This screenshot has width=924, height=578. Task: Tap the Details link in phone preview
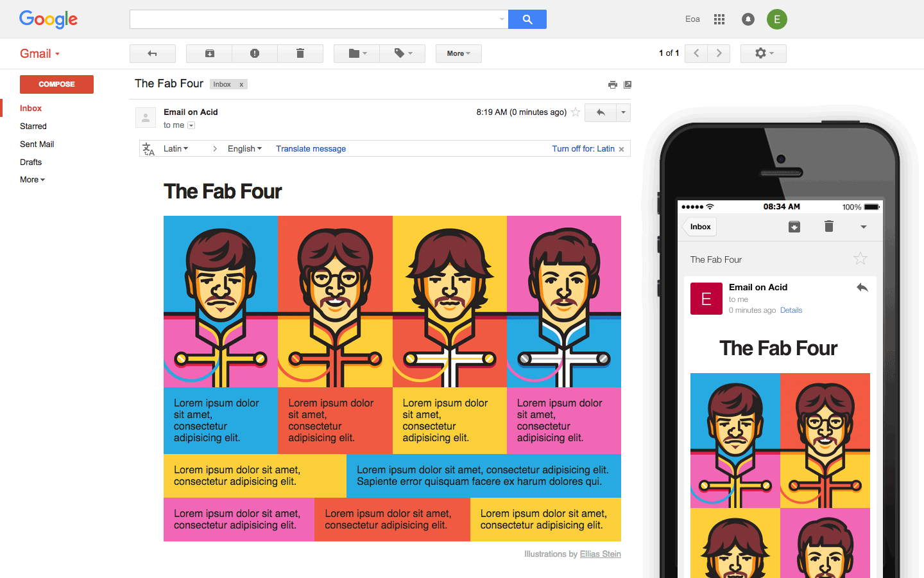click(x=791, y=310)
